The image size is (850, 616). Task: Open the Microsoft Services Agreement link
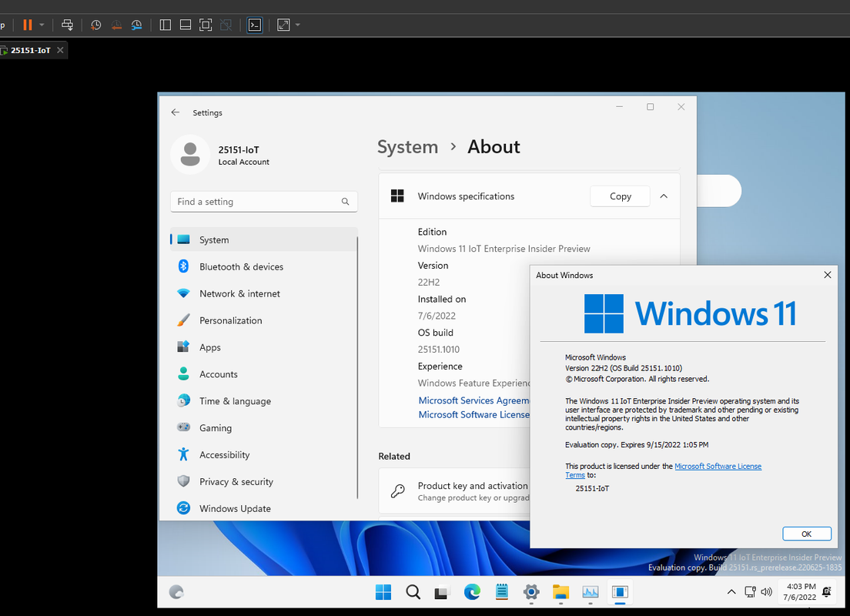coord(474,400)
